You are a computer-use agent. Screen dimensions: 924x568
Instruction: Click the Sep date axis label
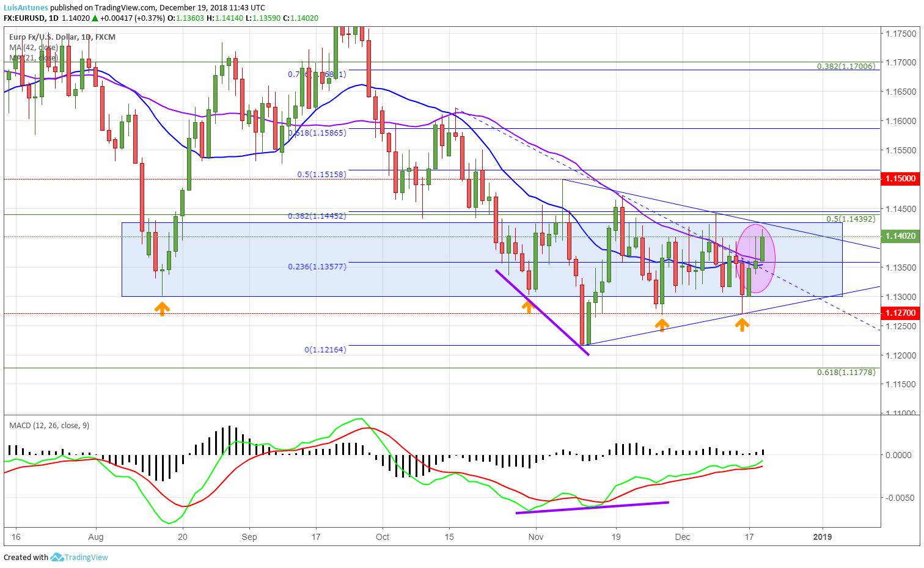[249, 537]
